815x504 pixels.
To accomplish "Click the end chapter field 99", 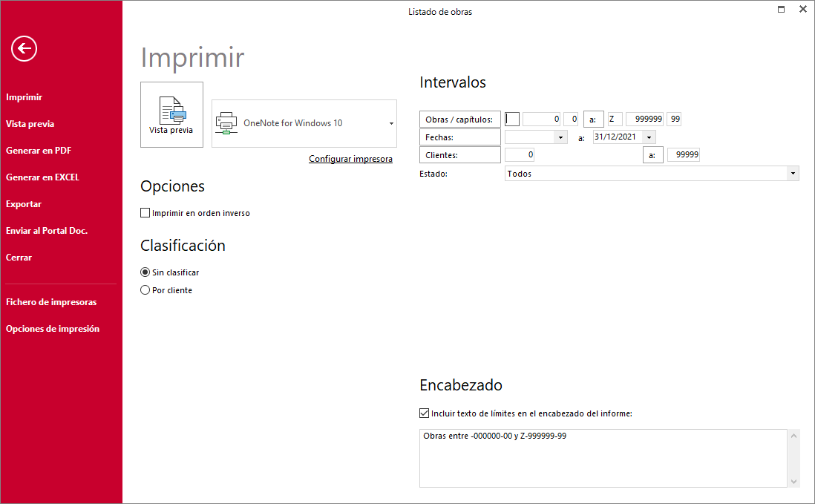I will point(674,119).
